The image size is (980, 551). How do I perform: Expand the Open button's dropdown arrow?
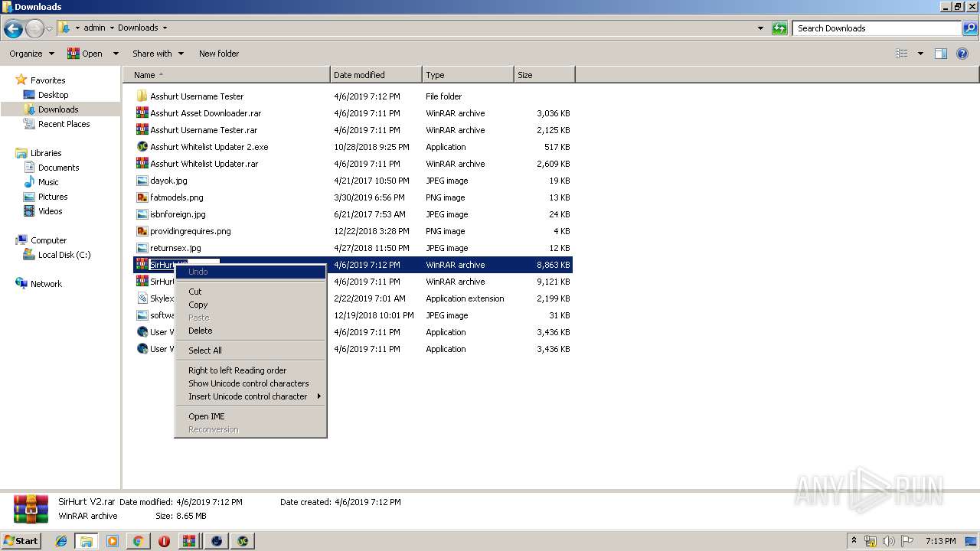pyautogui.click(x=116, y=54)
